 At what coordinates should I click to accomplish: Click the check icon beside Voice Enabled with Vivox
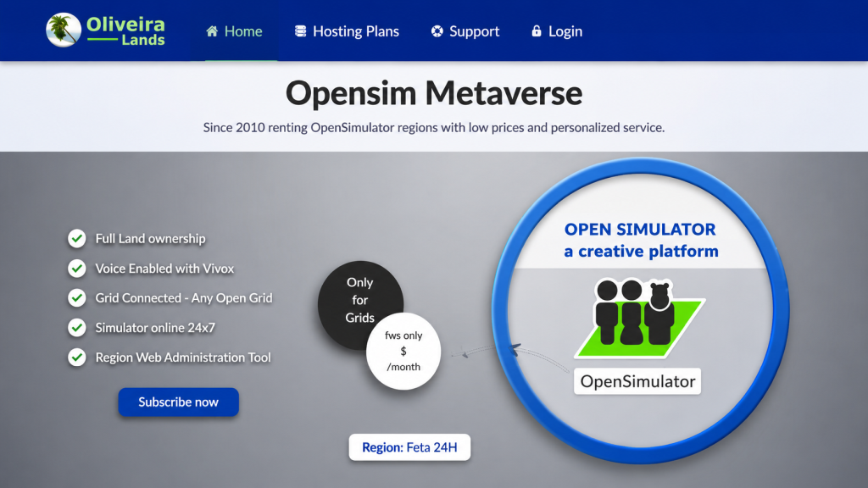(x=77, y=269)
